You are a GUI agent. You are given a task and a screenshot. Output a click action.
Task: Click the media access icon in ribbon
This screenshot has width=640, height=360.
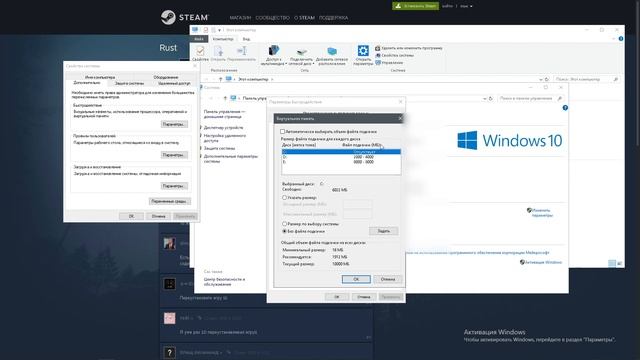click(273, 51)
